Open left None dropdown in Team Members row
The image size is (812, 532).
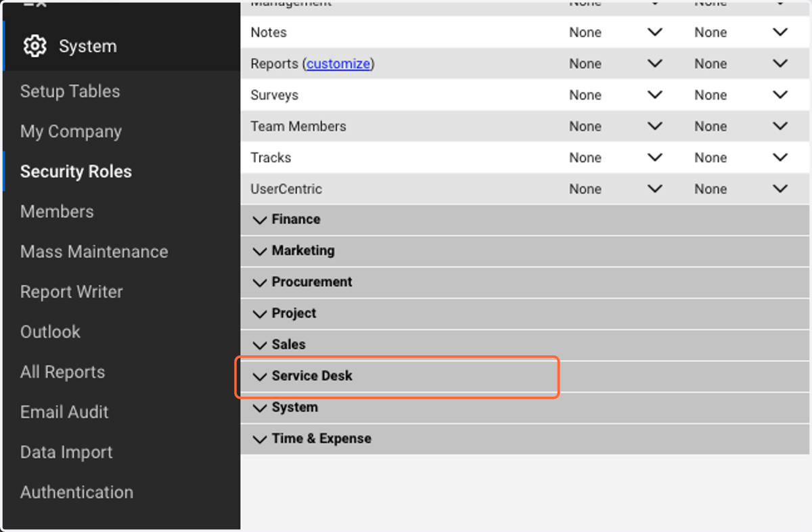click(615, 126)
